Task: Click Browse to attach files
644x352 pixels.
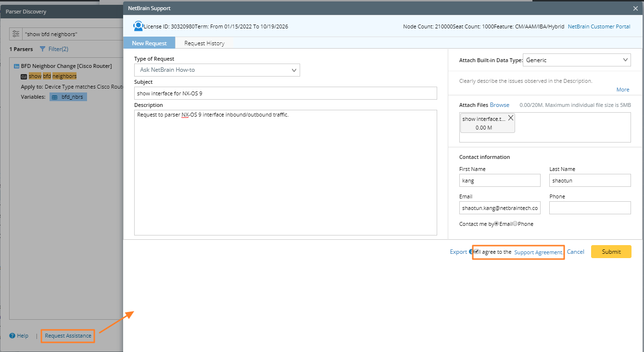Action: point(499,105)
